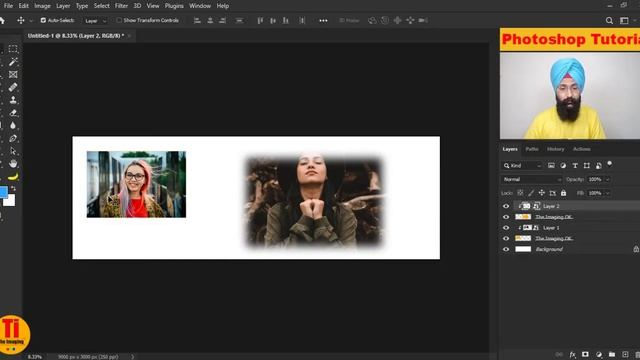The height and width of the screenshot is (360, 640).
Task: Filter layers by shape layers icon
Action: pos(587,165)
